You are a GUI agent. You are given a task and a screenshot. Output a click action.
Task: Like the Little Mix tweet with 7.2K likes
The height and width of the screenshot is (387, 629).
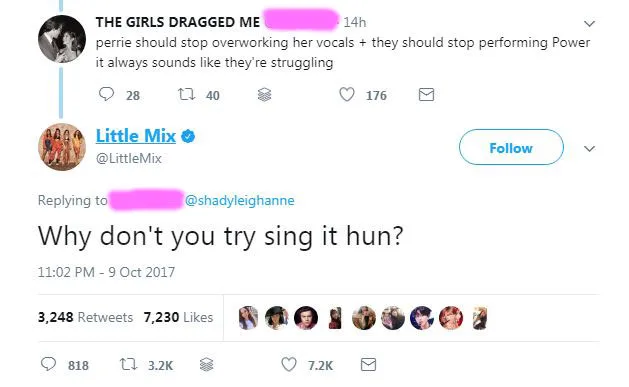pos(289,364)
